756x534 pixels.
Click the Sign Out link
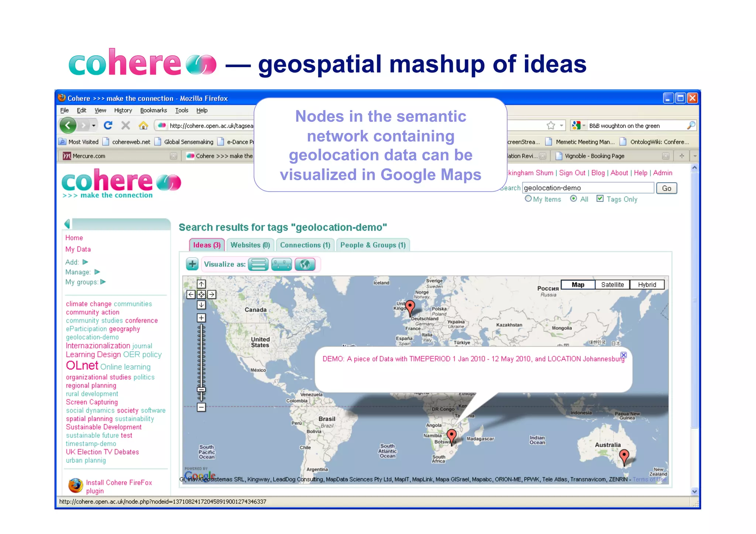572,173
